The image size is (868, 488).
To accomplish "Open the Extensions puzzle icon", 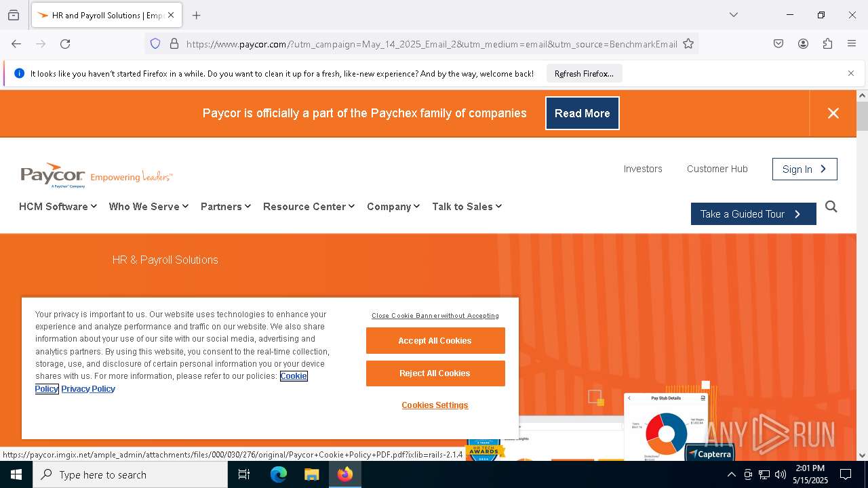I will (827, 43).
